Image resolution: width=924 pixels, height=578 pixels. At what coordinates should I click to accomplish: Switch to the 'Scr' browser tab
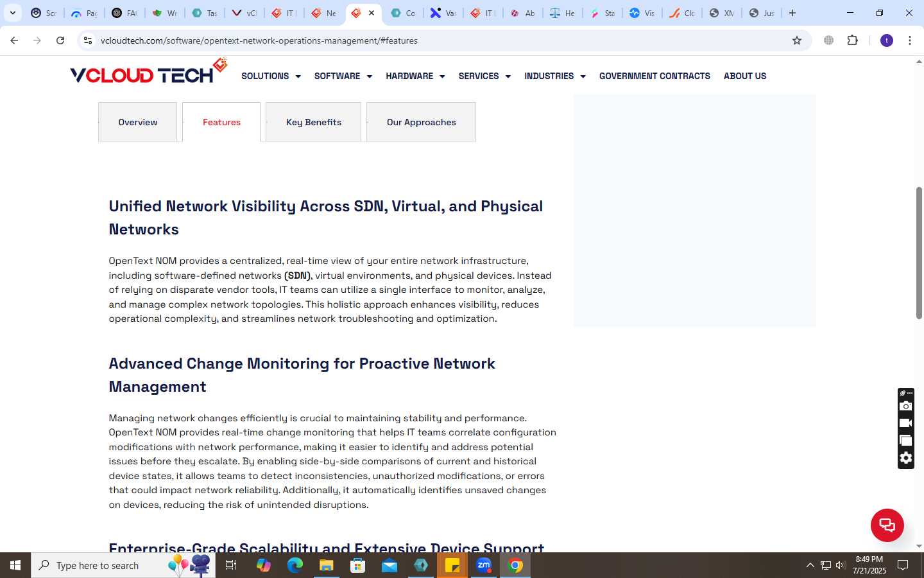coord(43,13)
